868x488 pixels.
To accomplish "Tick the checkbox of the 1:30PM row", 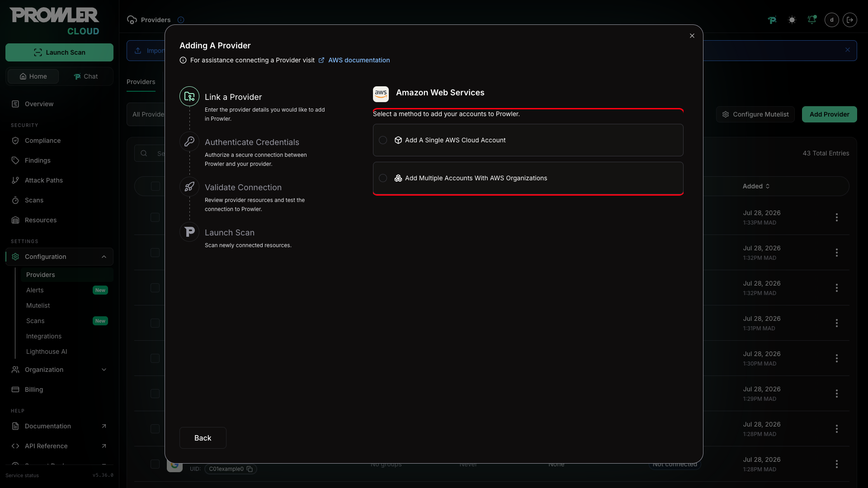I will click(155, 358).
